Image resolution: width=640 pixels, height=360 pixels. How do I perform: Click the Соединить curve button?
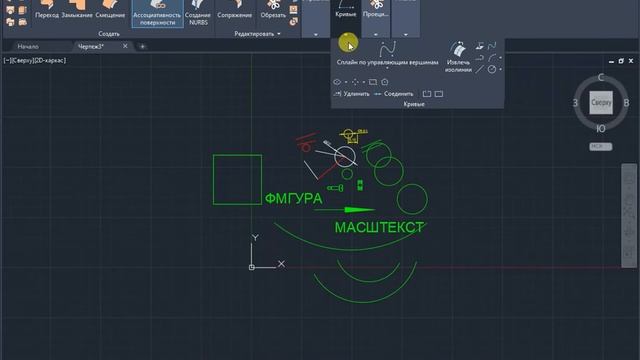[x=393, y=94]
